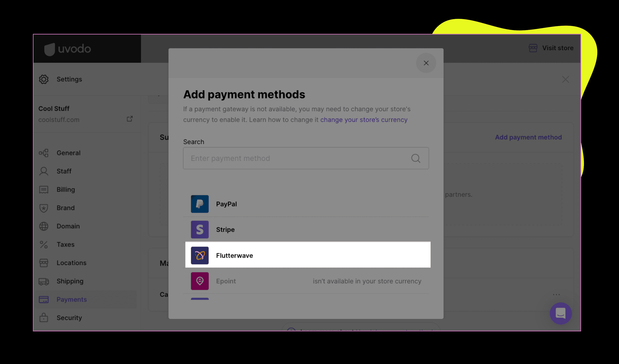Click the PayPal logo icon
The image size is (619, 364).
pyautogui.click(x=200, y=204)
